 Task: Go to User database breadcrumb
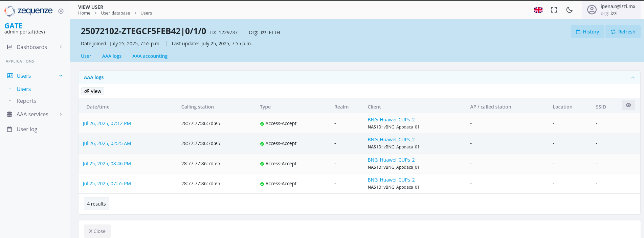(x=115, y=13)
